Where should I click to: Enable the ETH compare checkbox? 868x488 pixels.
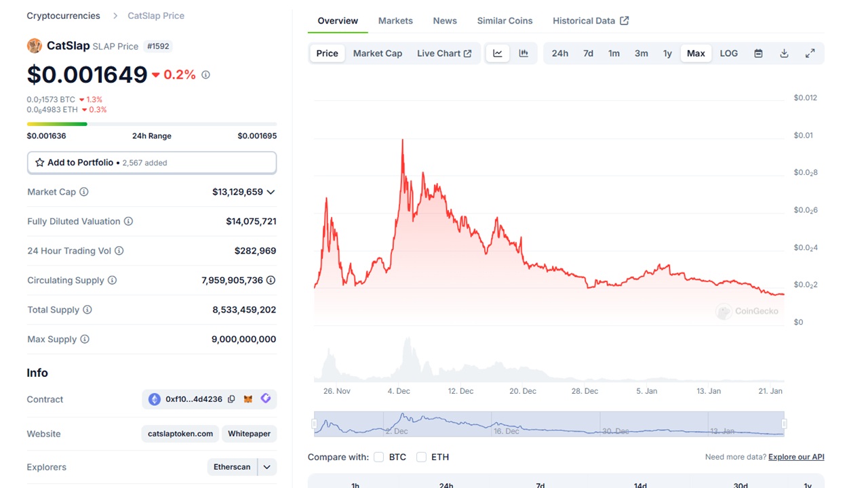pyautogui.click(x=421, y=457)
